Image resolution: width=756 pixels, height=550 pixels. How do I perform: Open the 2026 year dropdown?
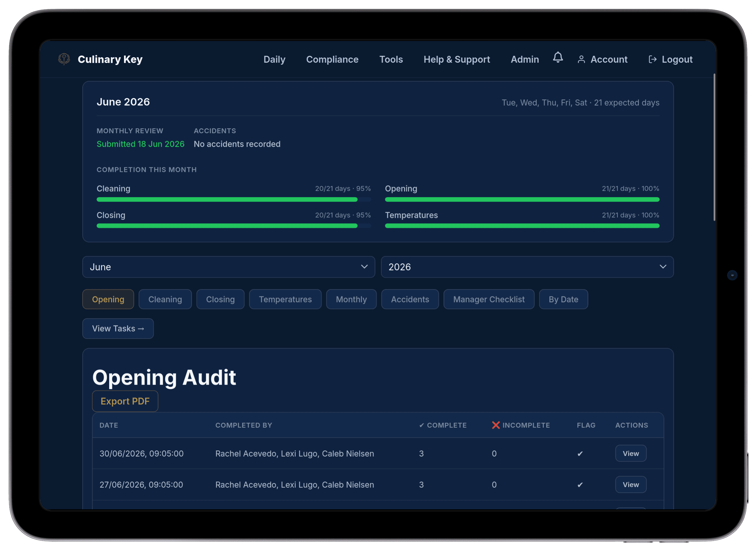527,267
